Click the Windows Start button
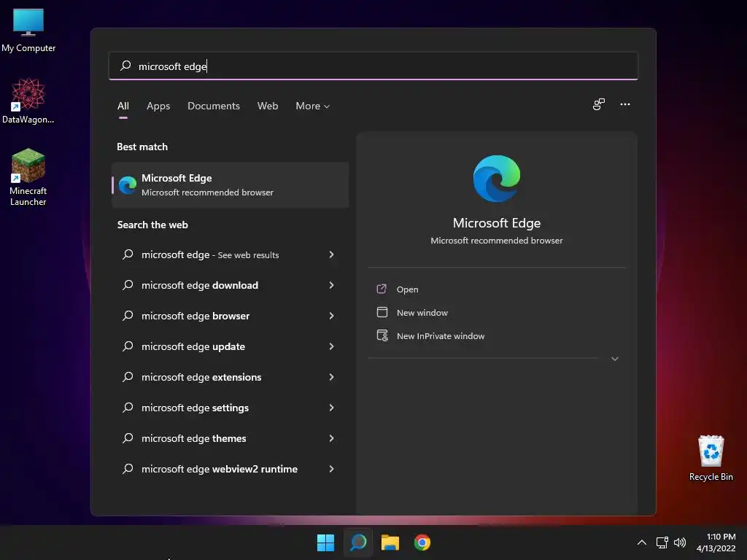Viewport: 747px width, 560px height. 326,542
